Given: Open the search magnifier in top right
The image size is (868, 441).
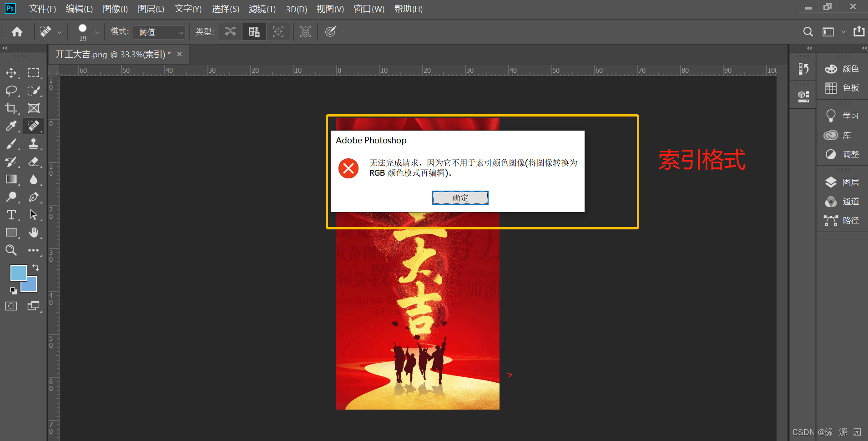Looking at the screenshot, I should coord(808,32).
